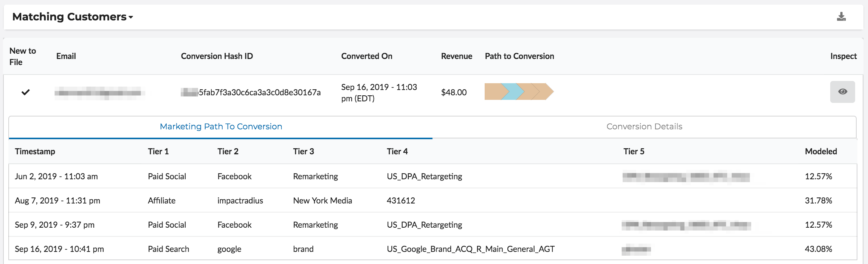The height and width of the screenshot is (264, 868).
Task: Click the download icon at top right
Action: click(841, 17)
